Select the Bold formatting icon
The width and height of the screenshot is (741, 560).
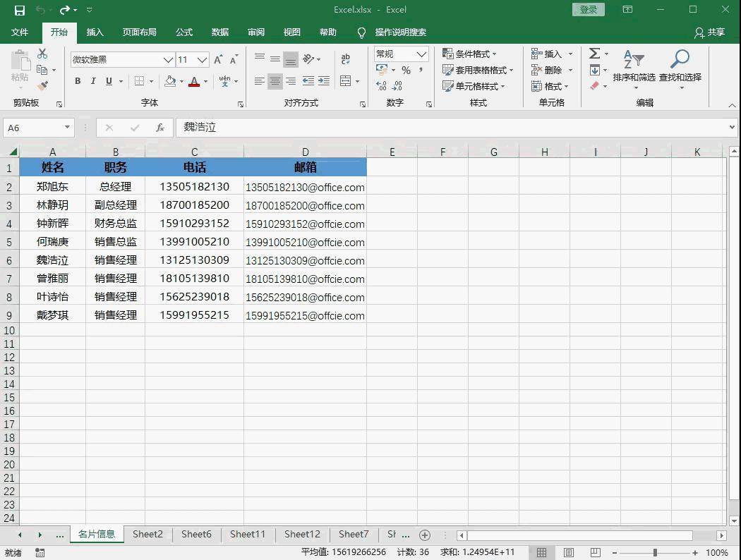(77, 81)
